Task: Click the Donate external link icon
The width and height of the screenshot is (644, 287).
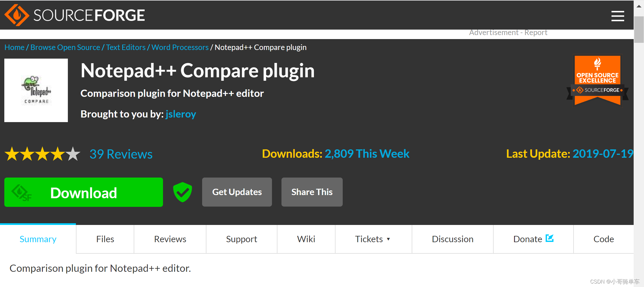Action: [549, 238]
